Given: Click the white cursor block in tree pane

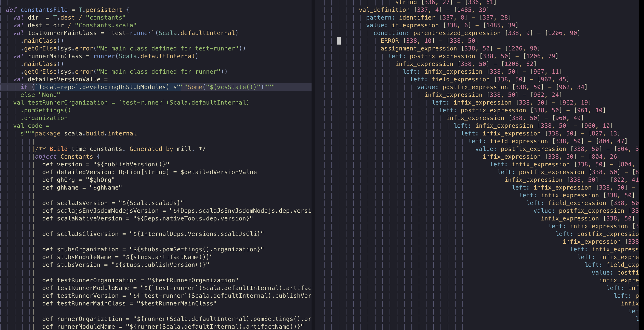Looking at the screenshot, I should coord(339,41).
